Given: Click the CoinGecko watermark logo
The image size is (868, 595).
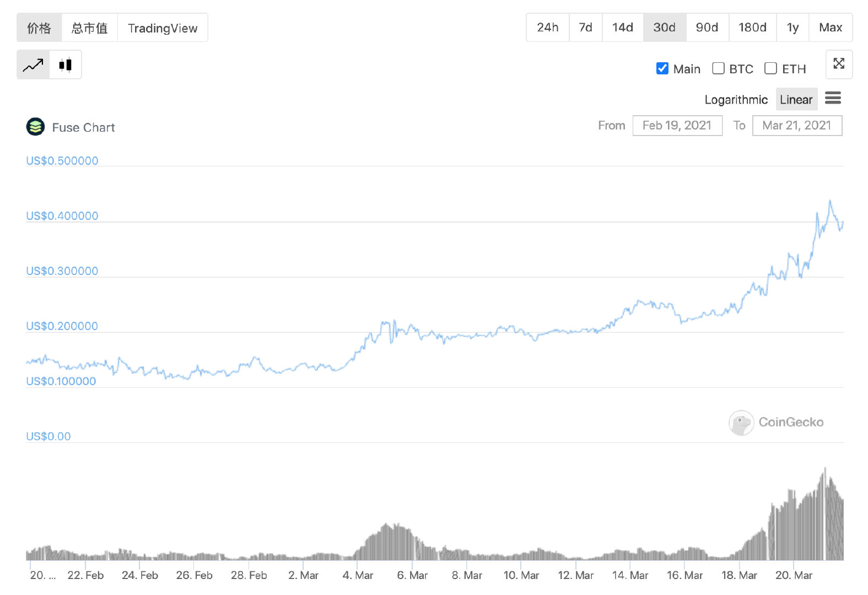Looking at the screenshot, I should (x=741, y=423).
